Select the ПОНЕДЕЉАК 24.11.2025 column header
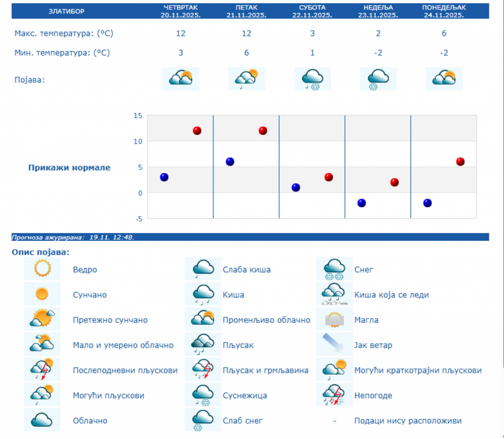 click(444, 11)
